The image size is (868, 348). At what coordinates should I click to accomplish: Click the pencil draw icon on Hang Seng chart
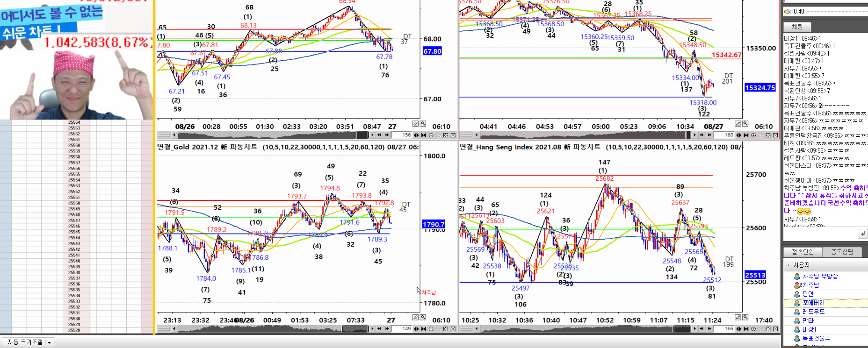(x=738, y=317)
